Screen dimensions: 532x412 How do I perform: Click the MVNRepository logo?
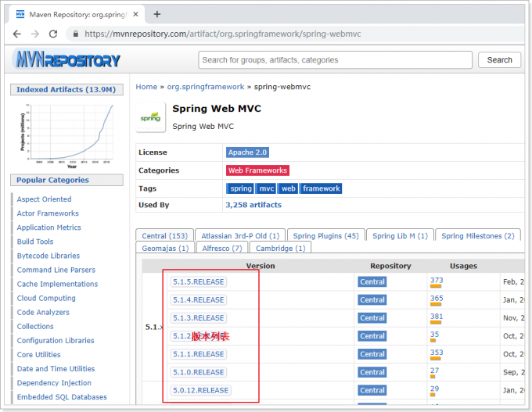(67, 59)
